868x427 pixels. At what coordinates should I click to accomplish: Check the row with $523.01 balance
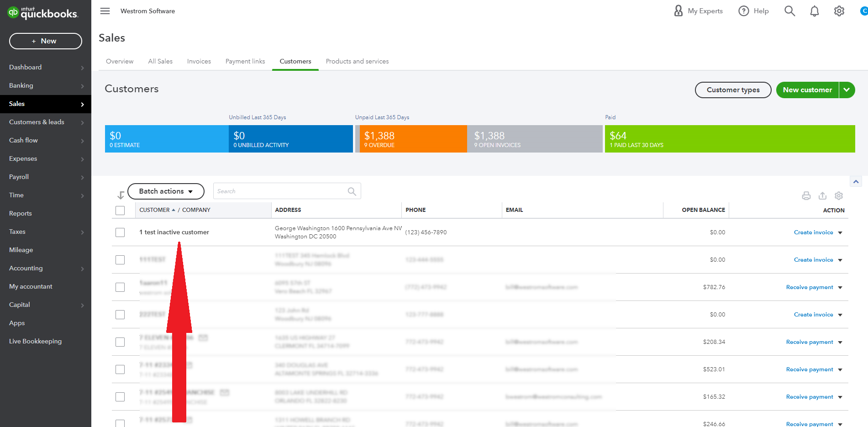tap(120, 369)
